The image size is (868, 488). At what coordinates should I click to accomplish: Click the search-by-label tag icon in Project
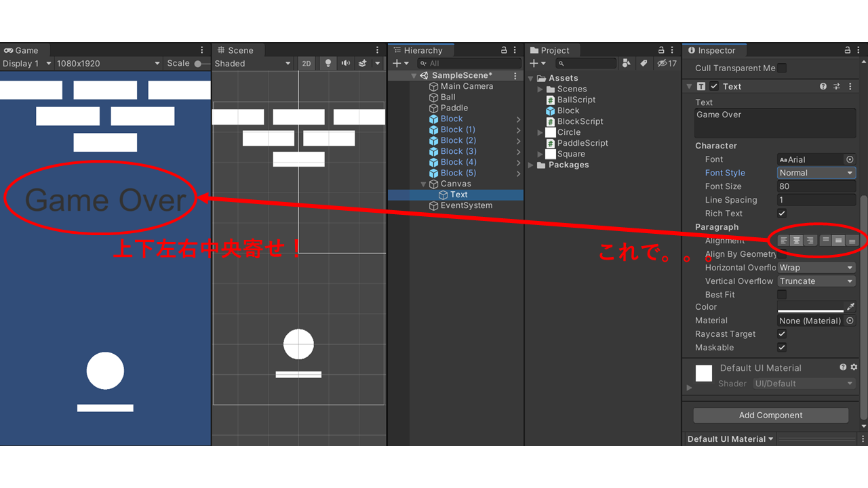click(x=643, y=63)
